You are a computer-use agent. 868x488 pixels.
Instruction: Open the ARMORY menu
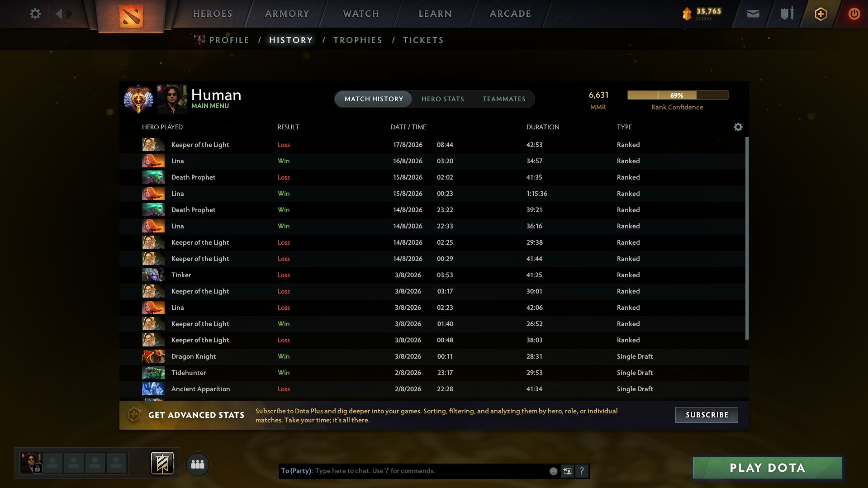(x=287, y=14)
